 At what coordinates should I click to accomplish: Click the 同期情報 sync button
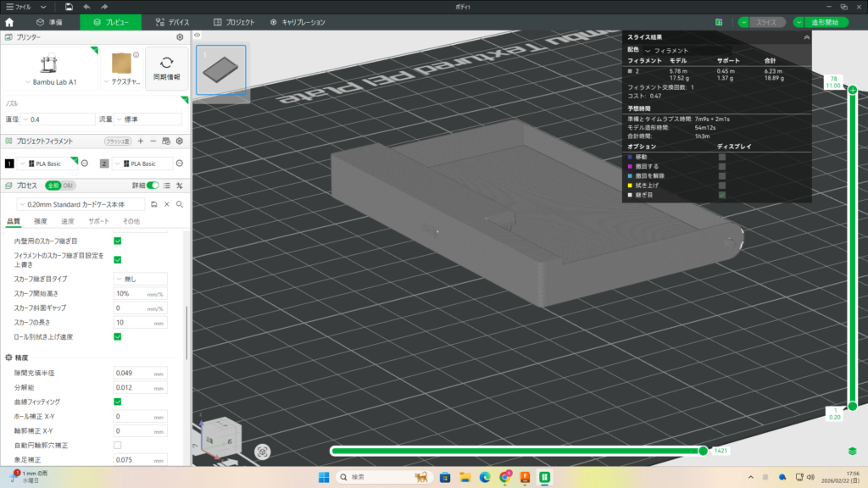tap(166, 69)
